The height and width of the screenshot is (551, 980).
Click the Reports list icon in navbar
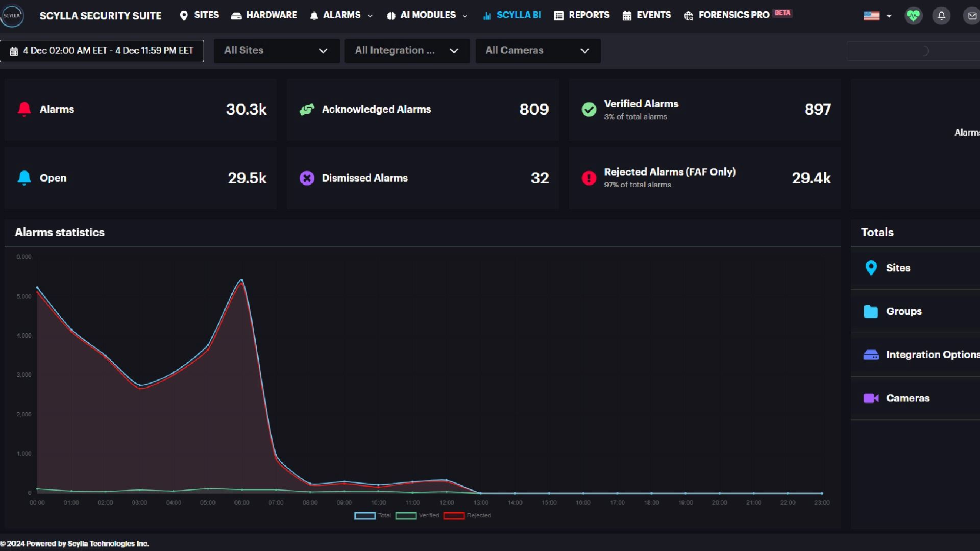pos(559,16)
